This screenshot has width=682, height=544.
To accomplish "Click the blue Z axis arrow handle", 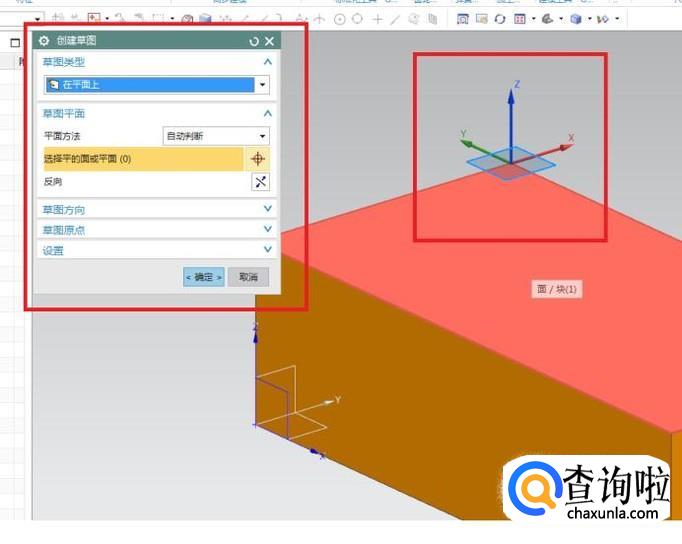I will pos(511,96).
